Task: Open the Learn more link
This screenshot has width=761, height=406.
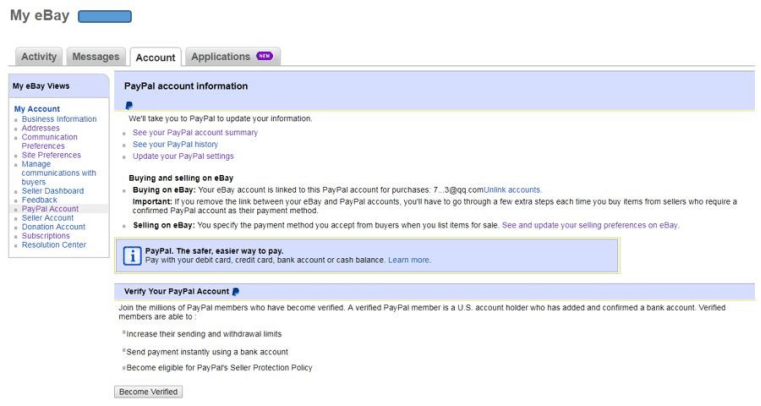Action: pyautogui.click(x=409, y=260)
